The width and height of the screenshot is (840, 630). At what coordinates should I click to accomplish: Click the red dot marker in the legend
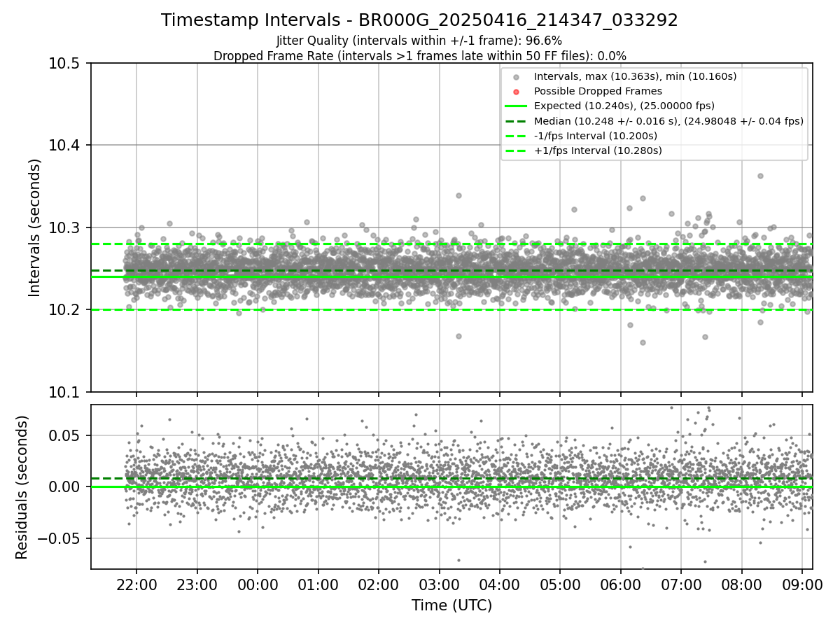click(516, 92)
